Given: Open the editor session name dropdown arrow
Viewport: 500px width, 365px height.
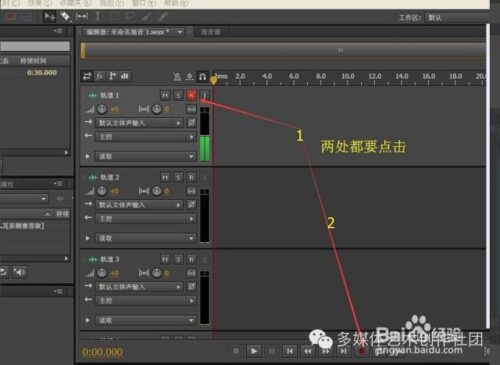Looking at the screenshot, I should (180, 32).
